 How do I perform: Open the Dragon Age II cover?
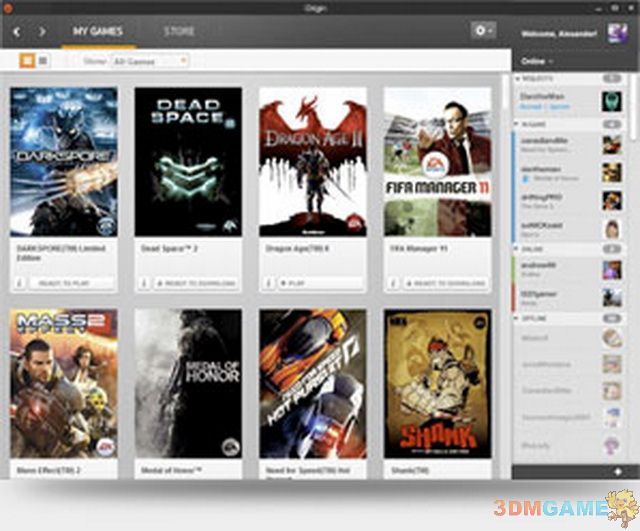coord(313,162)
